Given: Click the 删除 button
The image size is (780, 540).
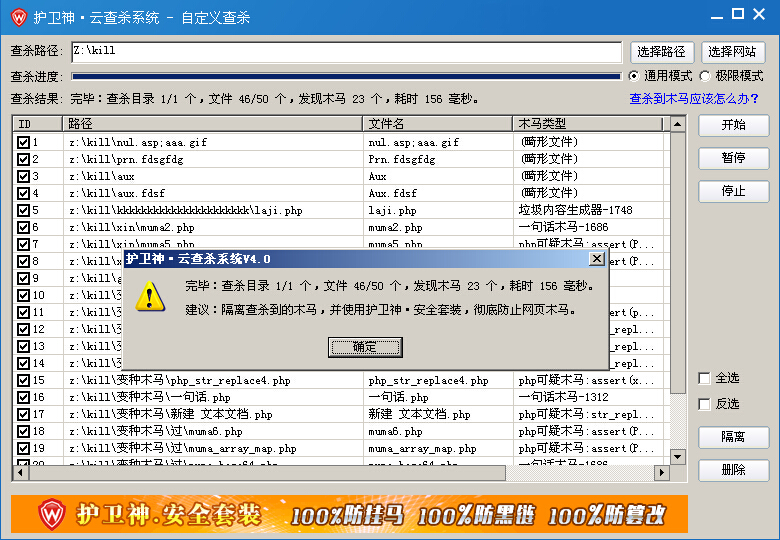Looking at the screenshot, I should tap(734, 470).
